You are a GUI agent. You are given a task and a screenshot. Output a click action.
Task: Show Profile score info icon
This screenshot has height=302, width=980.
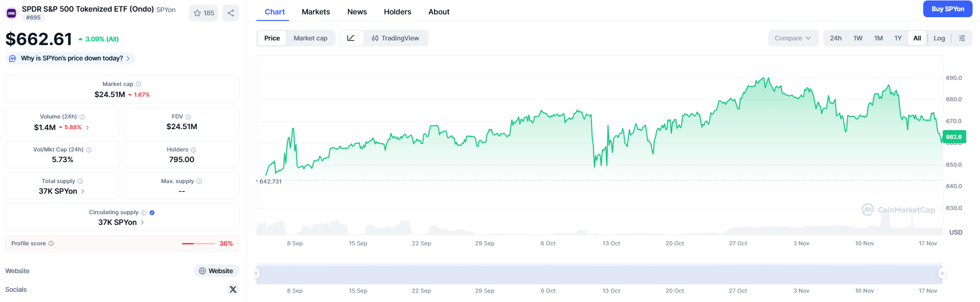pos(51,243)
